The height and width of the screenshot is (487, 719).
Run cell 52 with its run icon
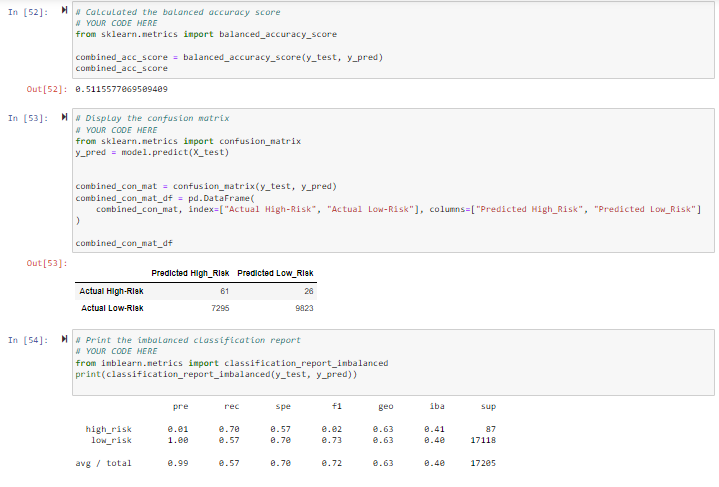64,11
